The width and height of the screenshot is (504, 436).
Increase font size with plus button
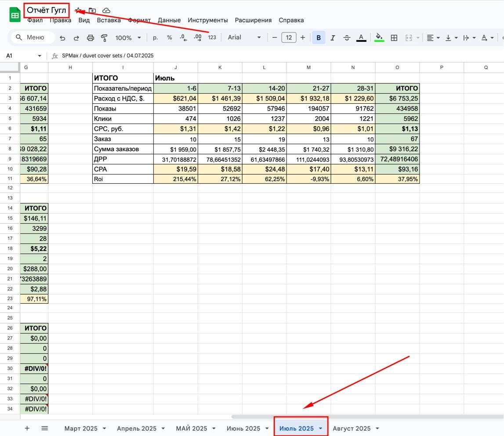[x=302, y=38]
